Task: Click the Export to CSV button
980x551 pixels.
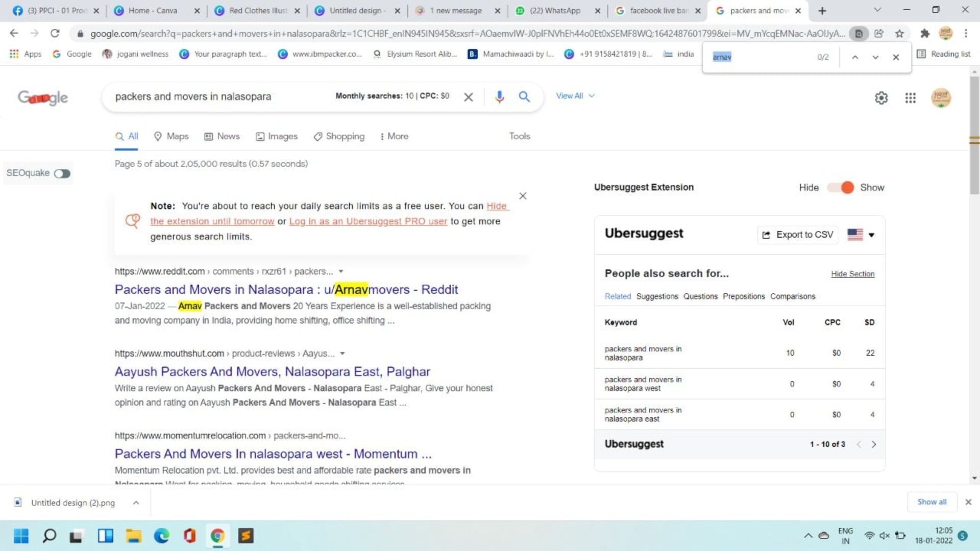Action: tap(798, 235)
